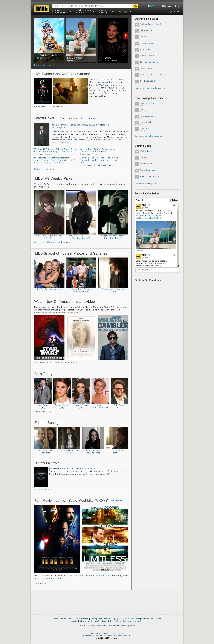Click plus icon beside Adult Beginners
This screenshot has height=644, width=214.
(x=137, y=171)
